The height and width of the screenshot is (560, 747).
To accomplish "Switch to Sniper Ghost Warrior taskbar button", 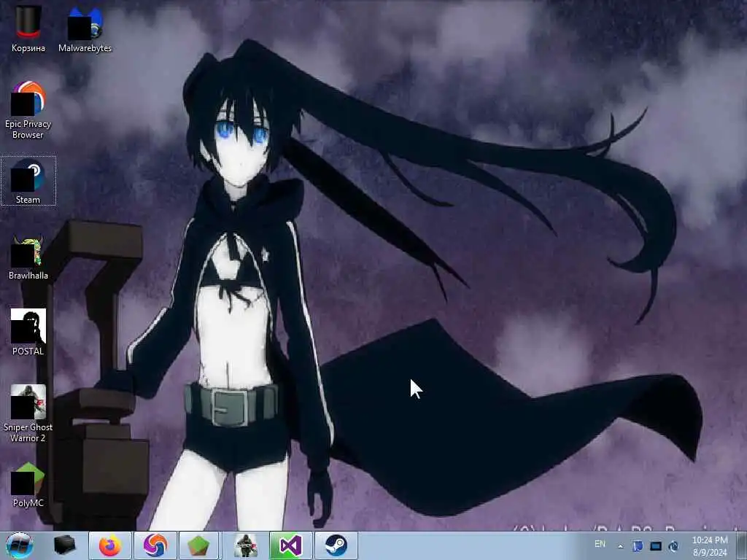I will [246, 545].
